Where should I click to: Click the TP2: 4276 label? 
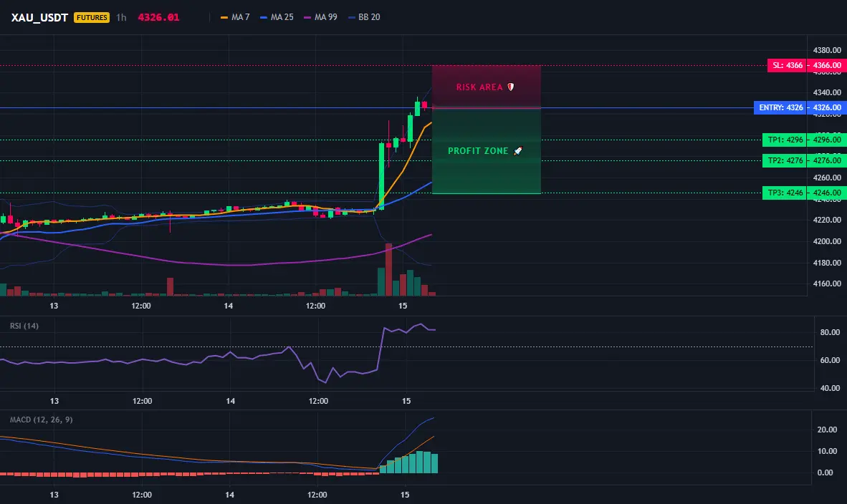785,160
